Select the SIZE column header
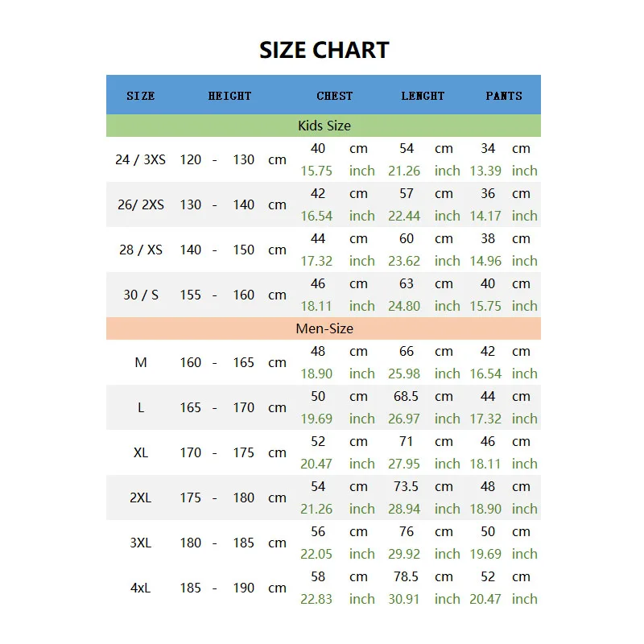Image resolution: width=644 pixels, height=644 pixels. 140,96
